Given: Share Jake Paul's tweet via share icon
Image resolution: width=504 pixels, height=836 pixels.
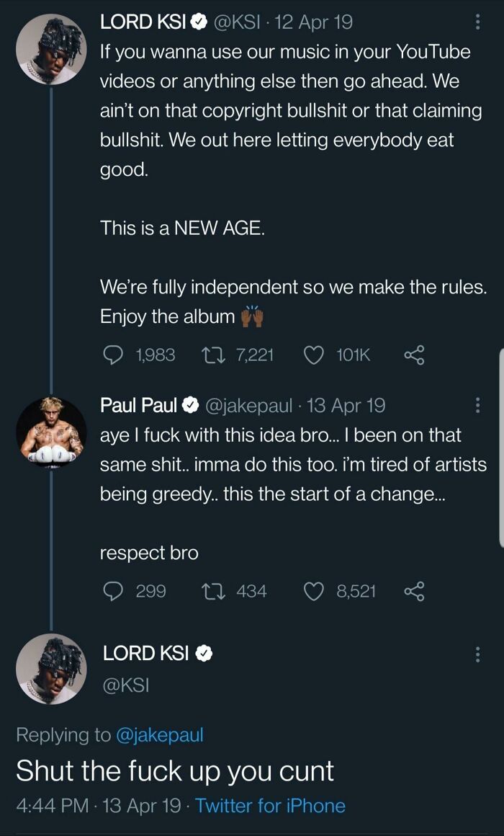Looking at the screenshot, I should tap(414, 591).
